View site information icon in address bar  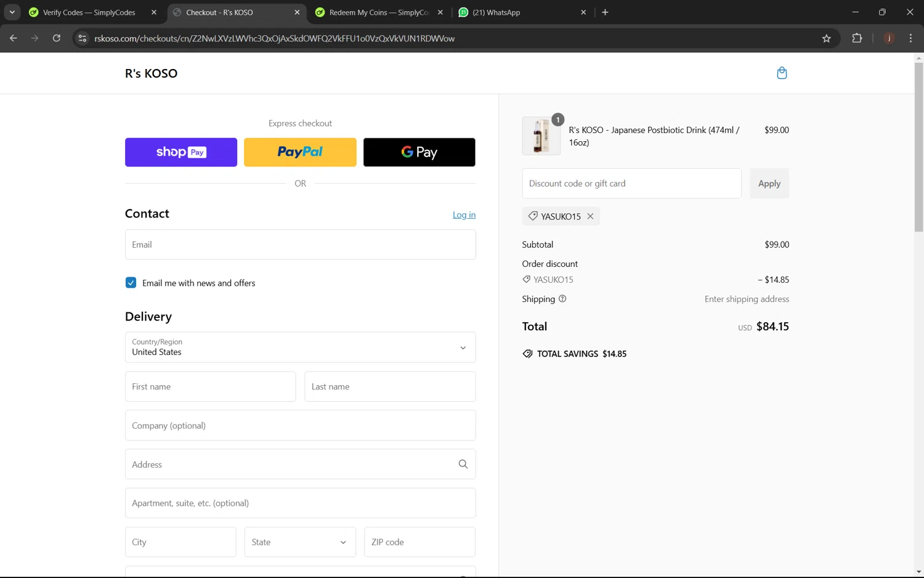pyautogui.click(x=82, y=38)
